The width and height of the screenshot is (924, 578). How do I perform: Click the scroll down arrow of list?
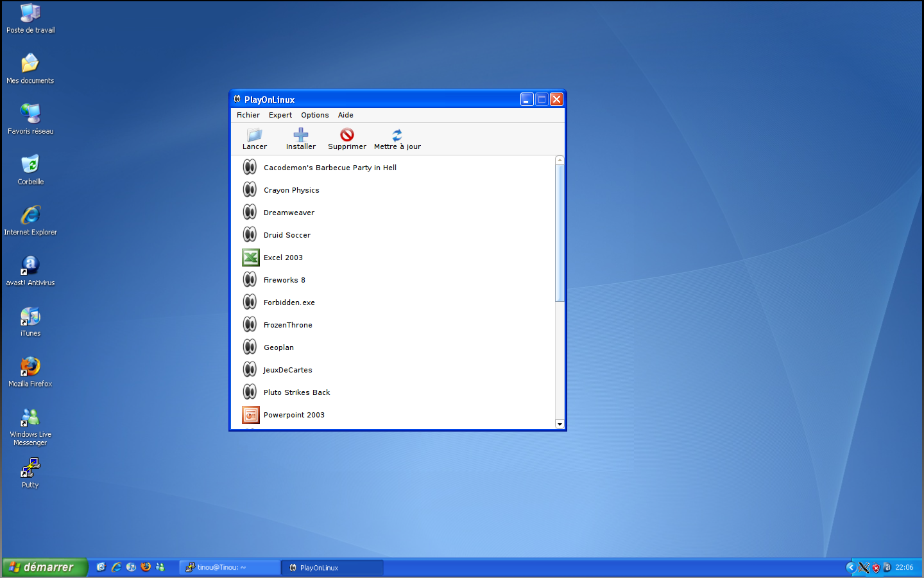[560, 424]
